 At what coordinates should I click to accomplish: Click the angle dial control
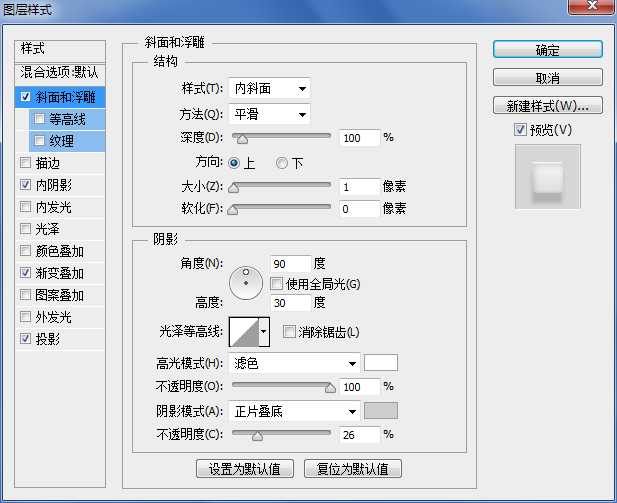pyautogui.click(x=246, y=283)
